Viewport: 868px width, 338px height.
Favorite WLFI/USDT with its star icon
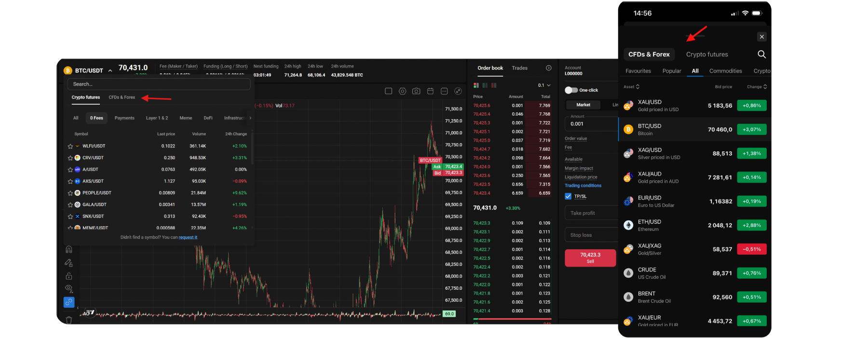click(x=70, y=146)
